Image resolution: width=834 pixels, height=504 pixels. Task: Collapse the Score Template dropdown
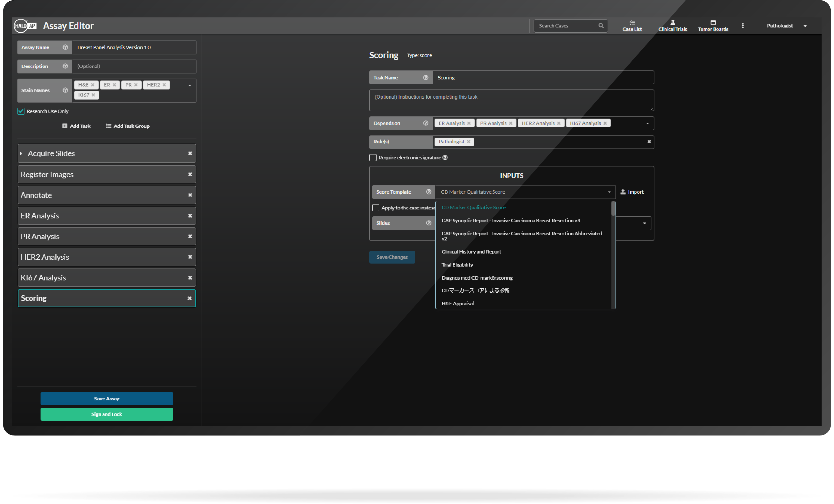click(609, 192)
